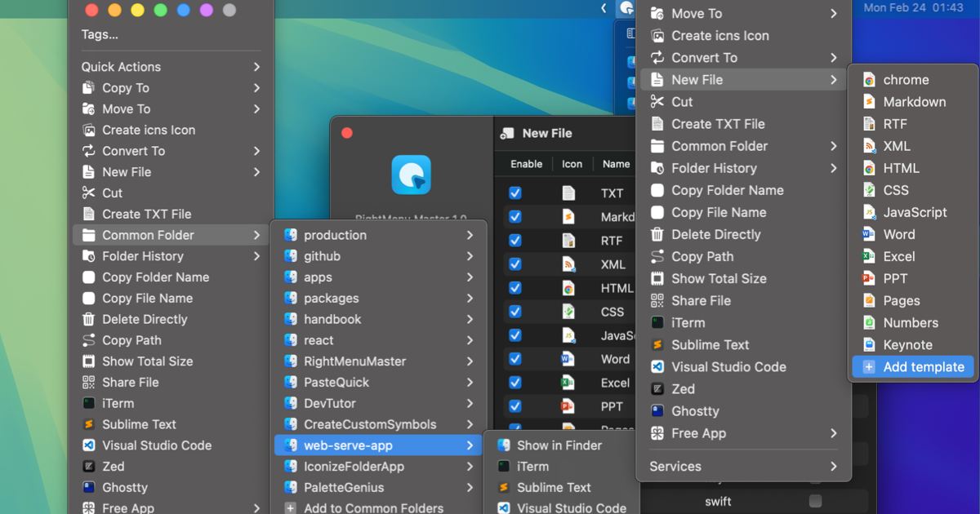Expand the Quick Actions submenu arrow
The height and width of the screenshot is (514, 980).
click(256, 67)
